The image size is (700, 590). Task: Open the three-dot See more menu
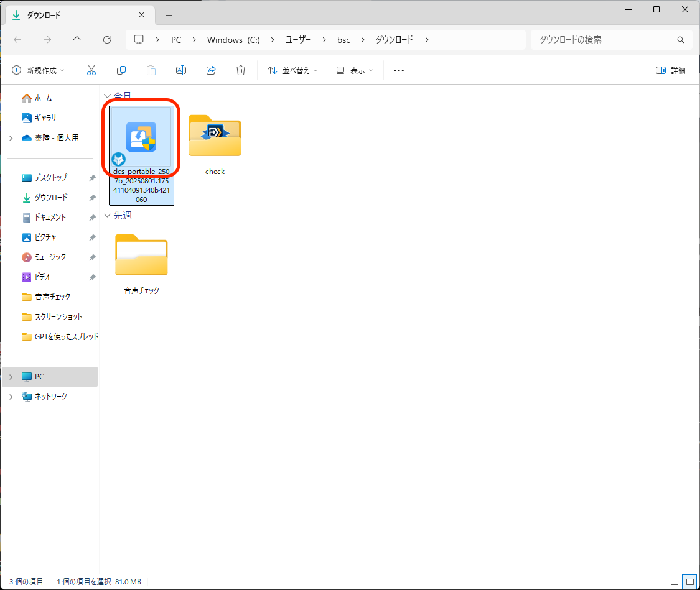[399, 70]
